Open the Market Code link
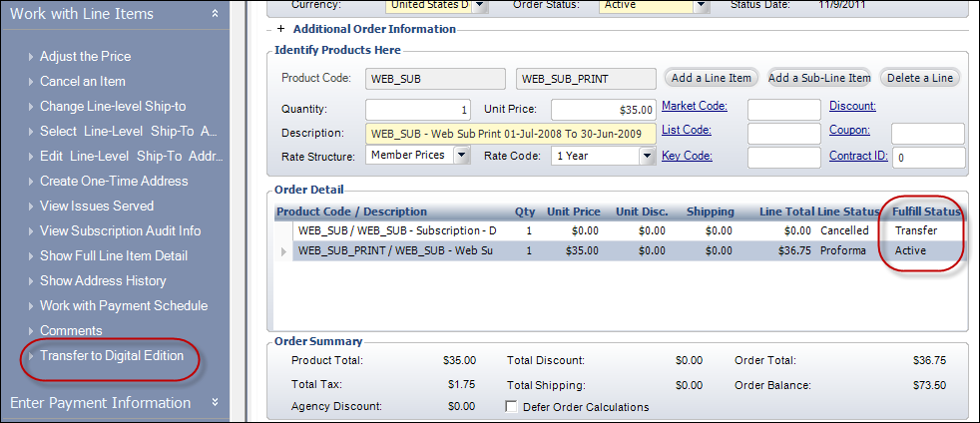The image size is (980, 423). tap(695, 106)
